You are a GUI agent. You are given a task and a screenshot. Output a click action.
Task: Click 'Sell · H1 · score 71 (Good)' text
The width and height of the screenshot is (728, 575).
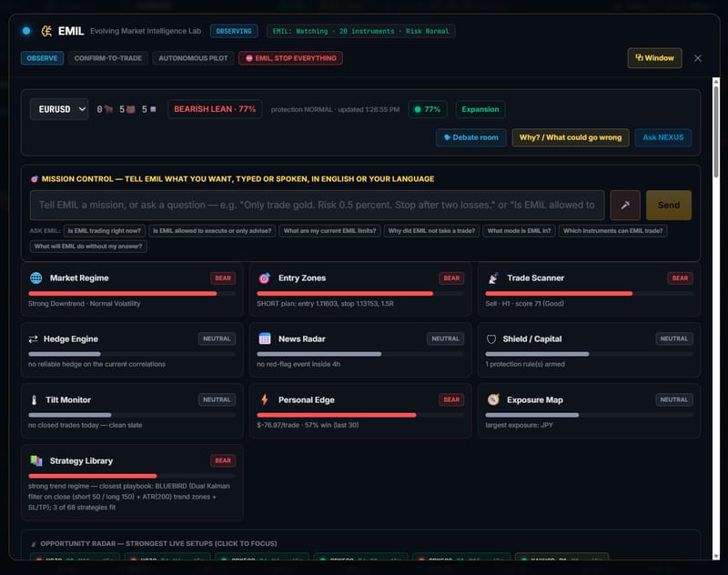[525, 304]
